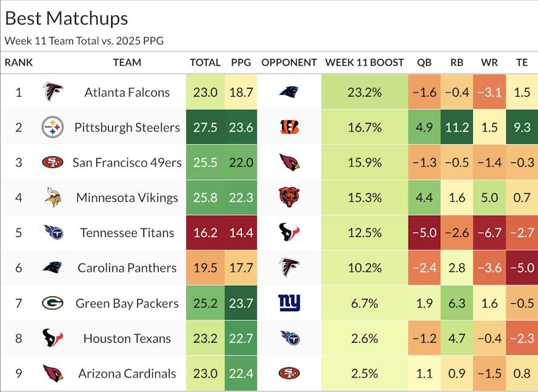Image resolution: width=538 pixels, height=392 pixels.
Task: Click the Cincinnati Bengals opponent logo
Action: coord(289,128)
